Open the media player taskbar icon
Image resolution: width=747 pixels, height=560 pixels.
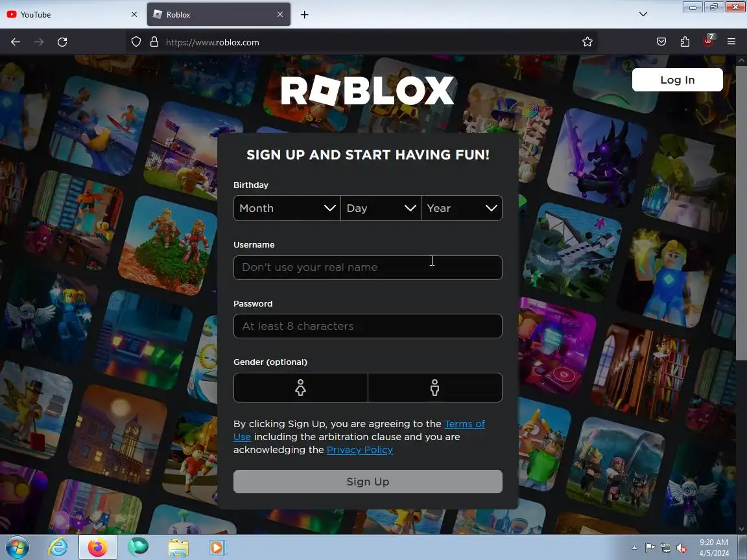tap(218, 548)
